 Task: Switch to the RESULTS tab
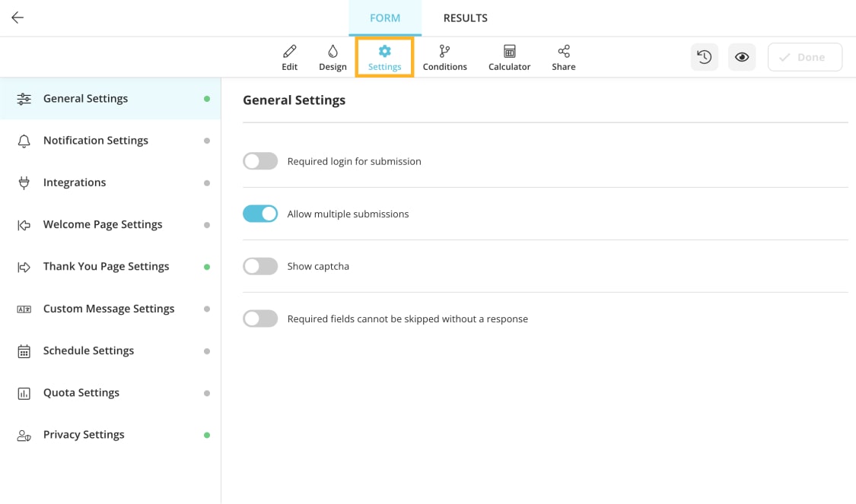465,17
